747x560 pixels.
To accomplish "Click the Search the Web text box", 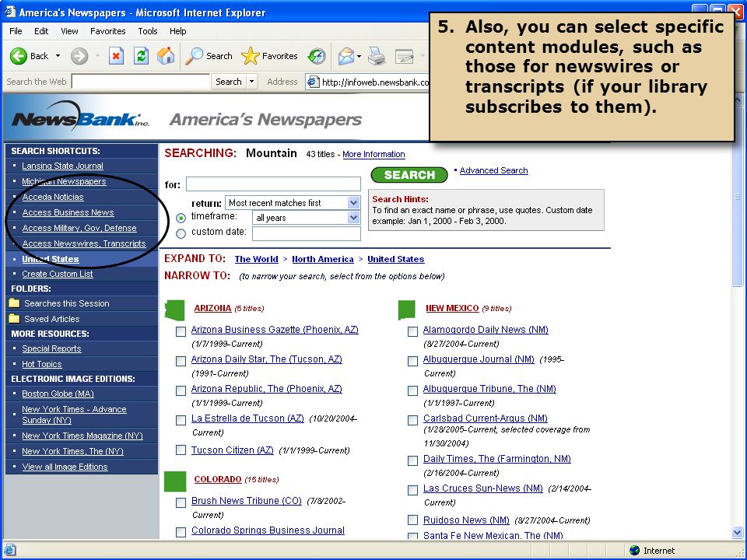I will click(x=141, y=82).
